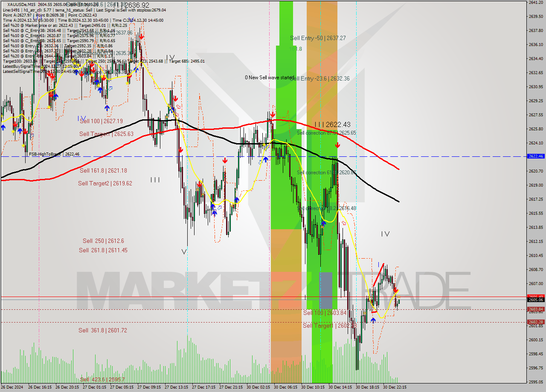Click the '0 New Sell wave started' text
Viewport: 546px width, 392px height.
[x=270, y=78]
